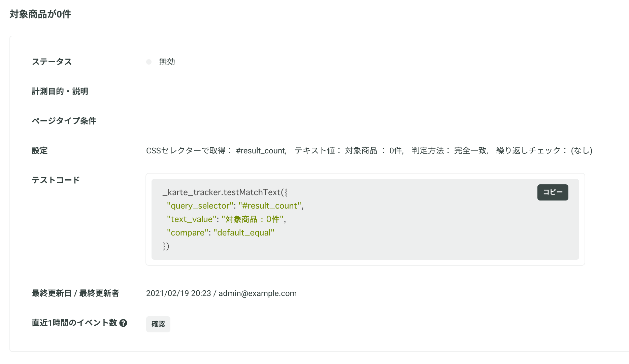Click the 判定方法: 完全一致 setting text

[x=450, y=151]
